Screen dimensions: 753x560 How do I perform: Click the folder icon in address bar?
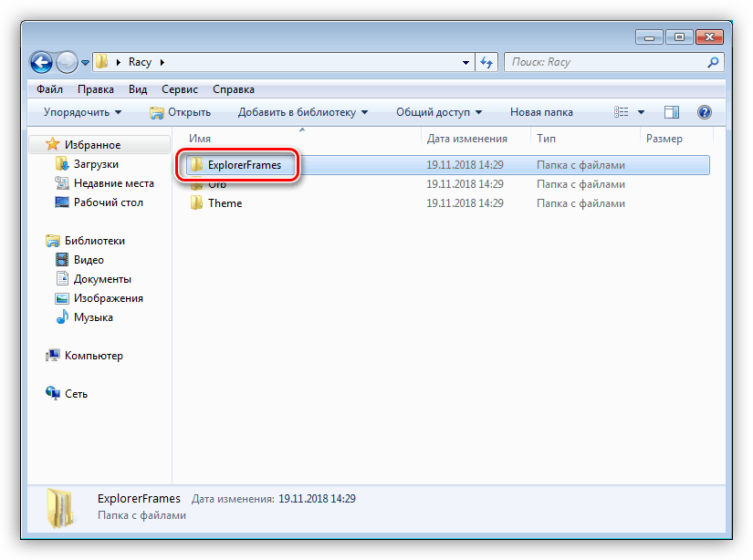[x=102, y=62]
